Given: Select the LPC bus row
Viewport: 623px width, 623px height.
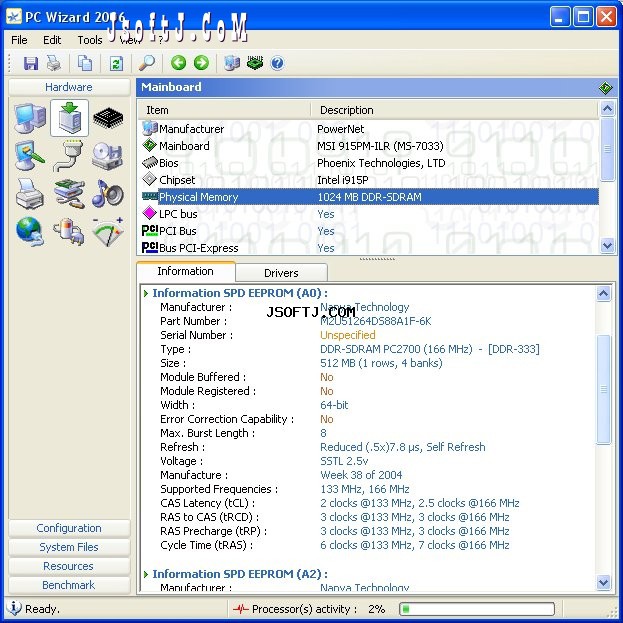Looking at the screenshot, I should coord(369,214).
